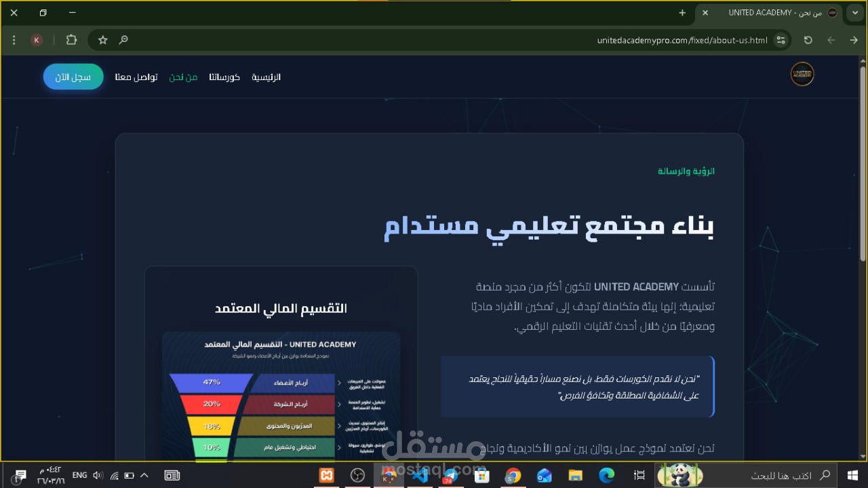Click the panda search highlight icon

(x=680, y=475)
